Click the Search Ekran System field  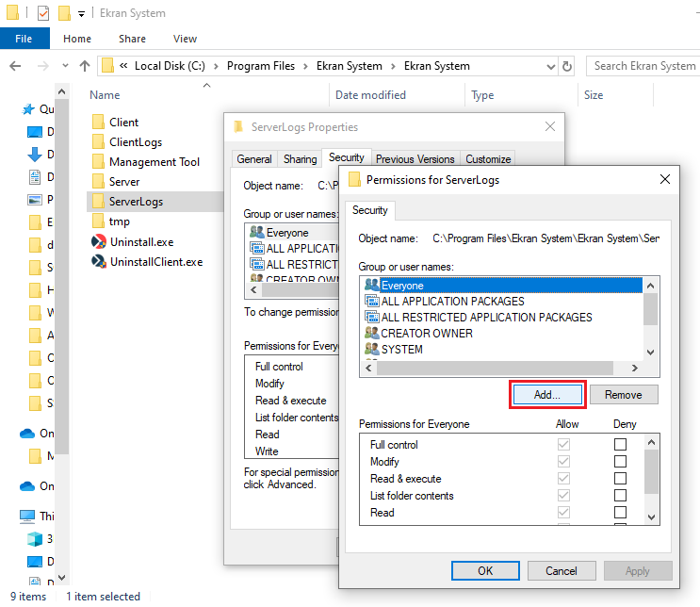(x=643, y=66)
